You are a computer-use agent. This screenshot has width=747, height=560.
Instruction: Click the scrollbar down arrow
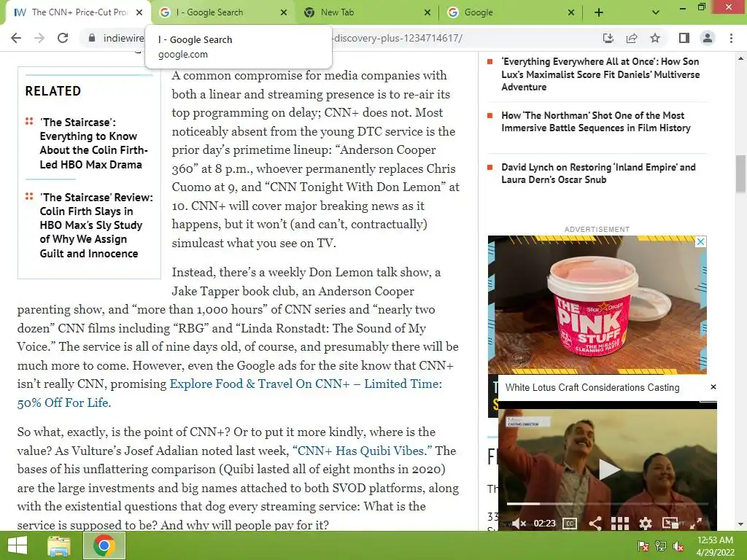741,524
